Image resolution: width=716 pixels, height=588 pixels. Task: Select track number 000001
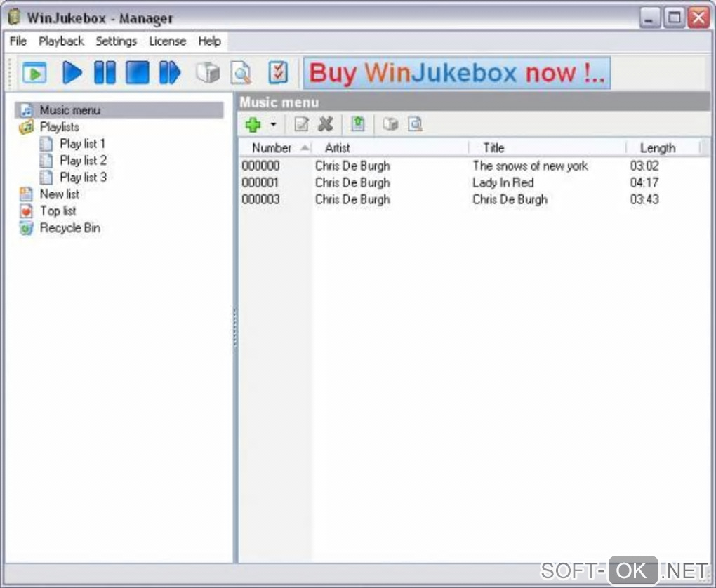260,182
